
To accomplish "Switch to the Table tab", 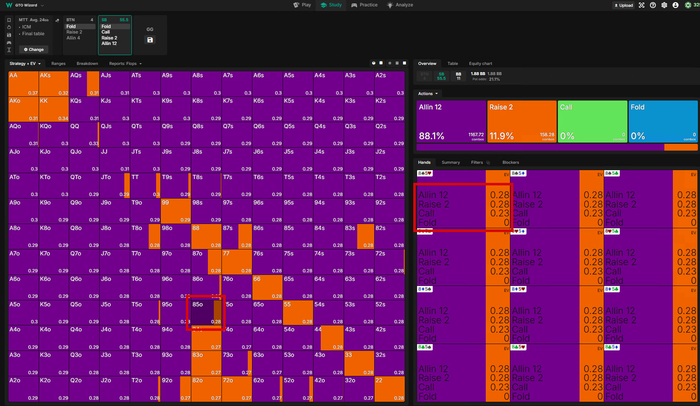I will 453,63.
